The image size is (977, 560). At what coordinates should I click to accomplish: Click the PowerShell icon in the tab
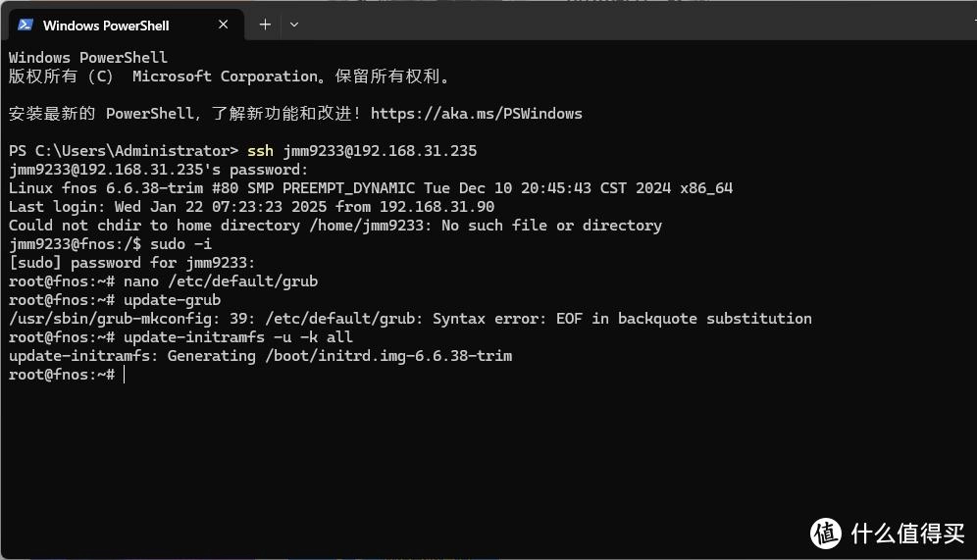click(26, 25)
